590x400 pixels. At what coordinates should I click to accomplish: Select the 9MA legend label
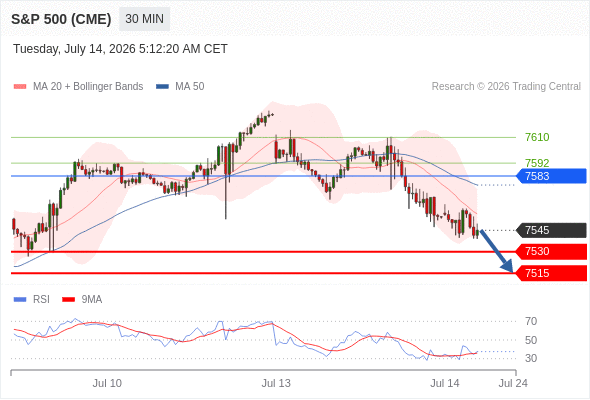click(92, 300)
